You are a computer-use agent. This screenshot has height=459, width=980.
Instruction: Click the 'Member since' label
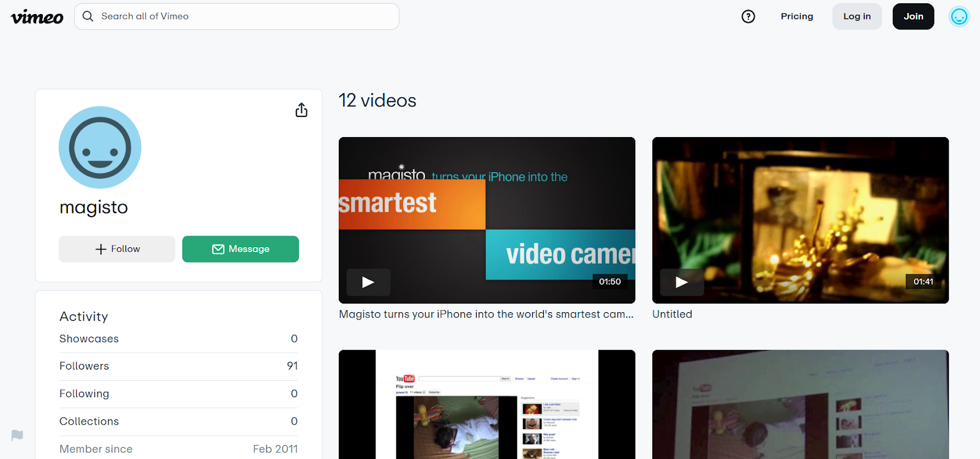point(96,449)
